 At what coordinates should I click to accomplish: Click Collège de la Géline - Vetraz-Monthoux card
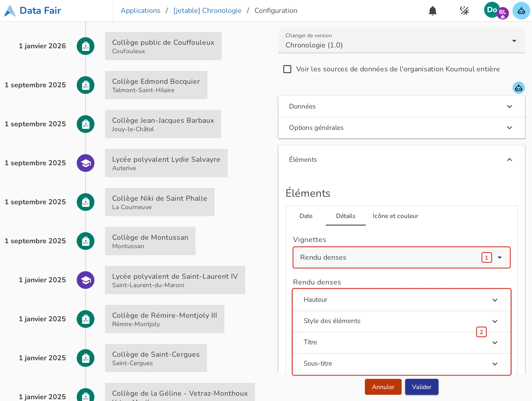click(x=180, y=392)
